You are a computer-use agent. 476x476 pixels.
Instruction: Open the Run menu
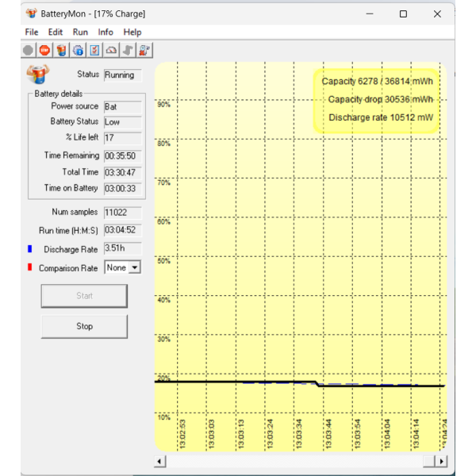(x=80, y=33)
